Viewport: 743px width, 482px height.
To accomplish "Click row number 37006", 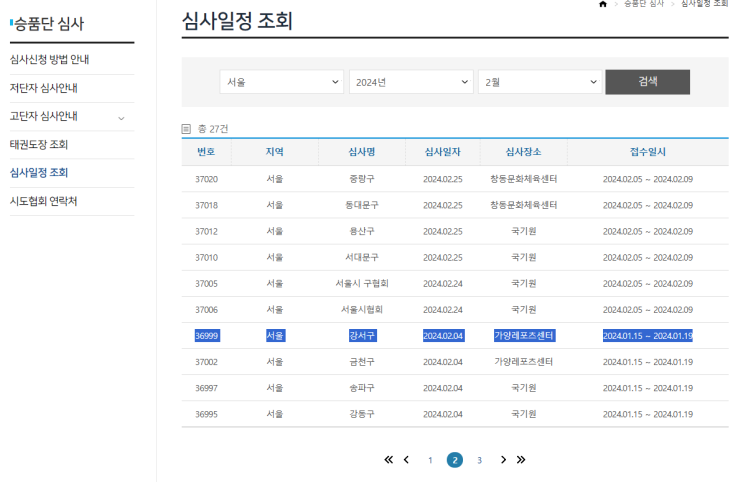I will [x=207, y=309].
